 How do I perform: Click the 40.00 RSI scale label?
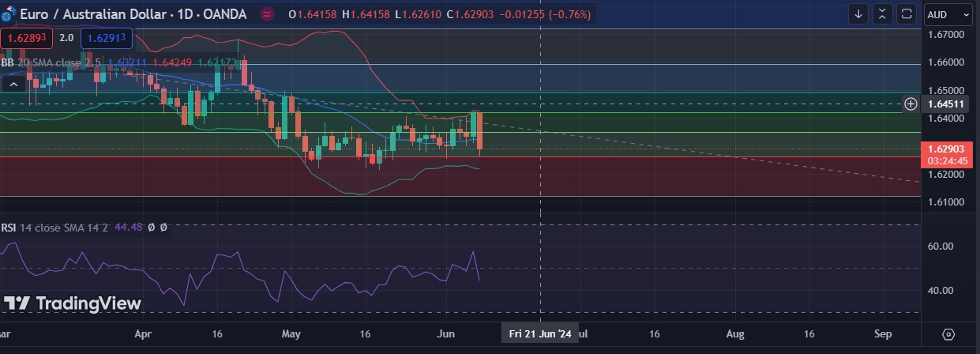coord(940,290)
